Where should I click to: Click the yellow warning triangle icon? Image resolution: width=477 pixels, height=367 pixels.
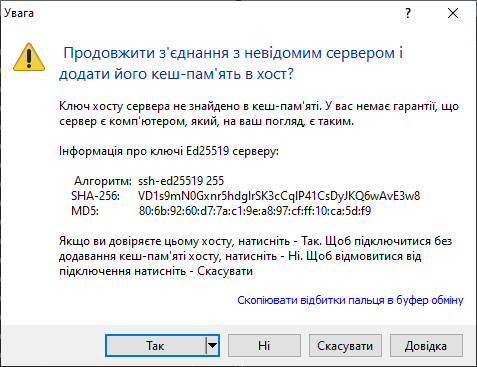coord(29,57)
